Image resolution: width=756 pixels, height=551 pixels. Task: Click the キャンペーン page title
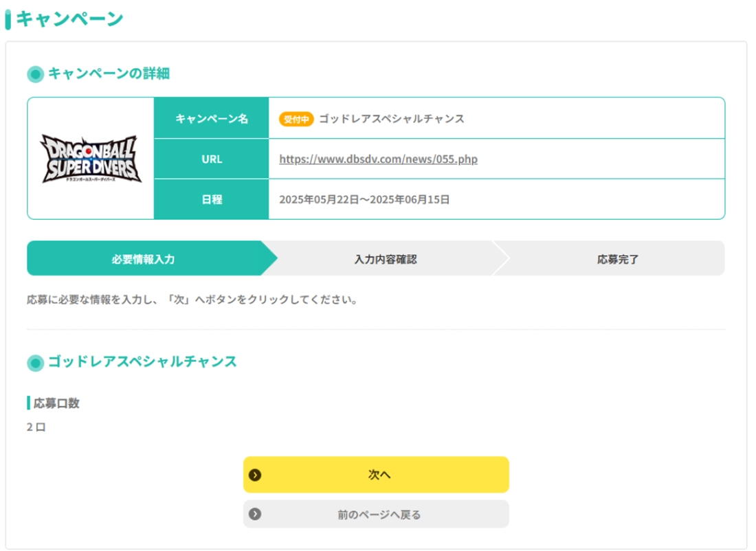(69, 19)
